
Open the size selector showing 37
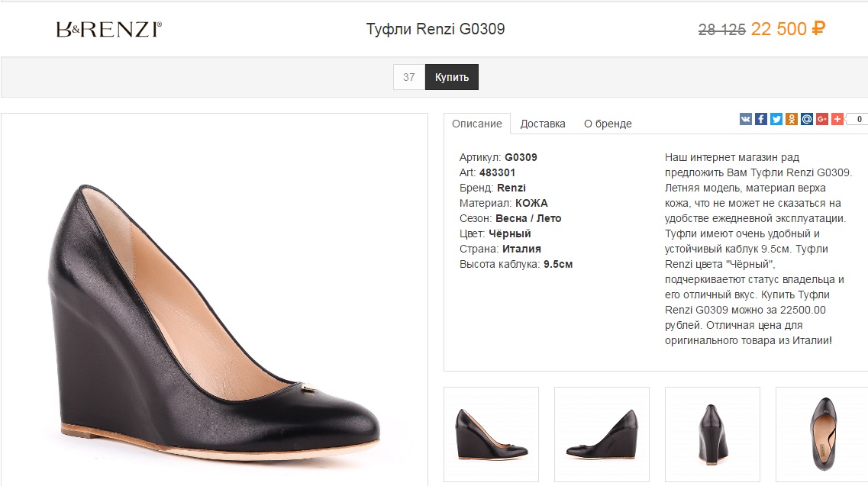[x=409, y=77]
